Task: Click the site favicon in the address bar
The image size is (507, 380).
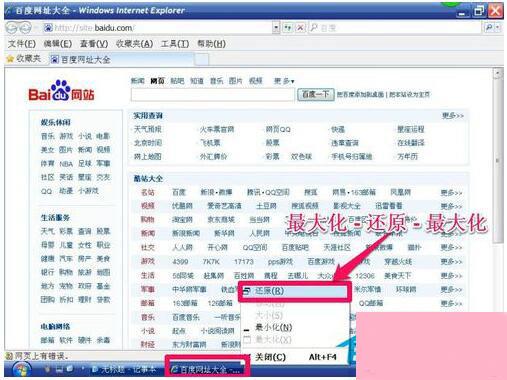Action: [48, 28]
